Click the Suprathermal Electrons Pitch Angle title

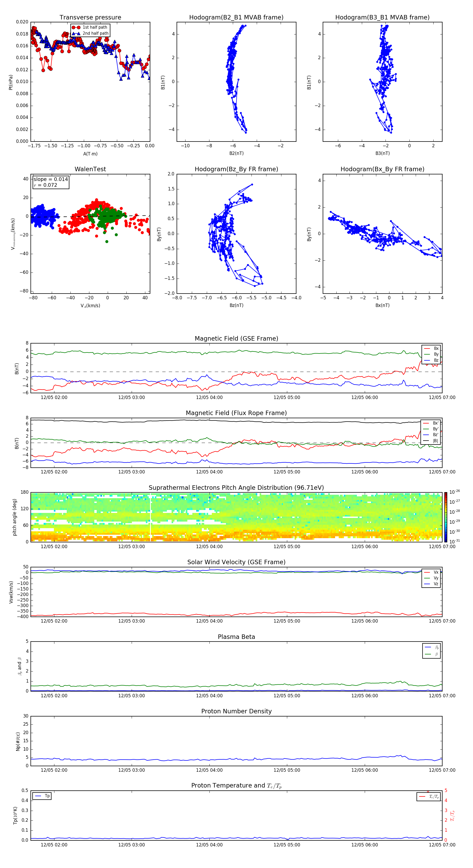click(x=236, y=488)
